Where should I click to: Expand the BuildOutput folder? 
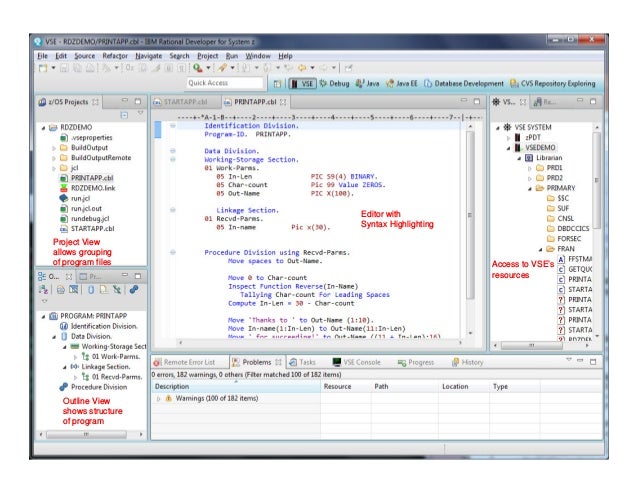pyautogui.click(x=54, y=148)
